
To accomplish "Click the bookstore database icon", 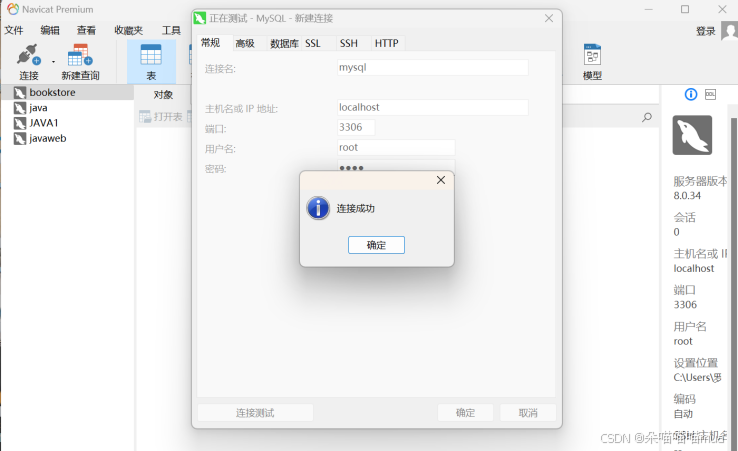I will pyautogui.click(x=20, y=93).
